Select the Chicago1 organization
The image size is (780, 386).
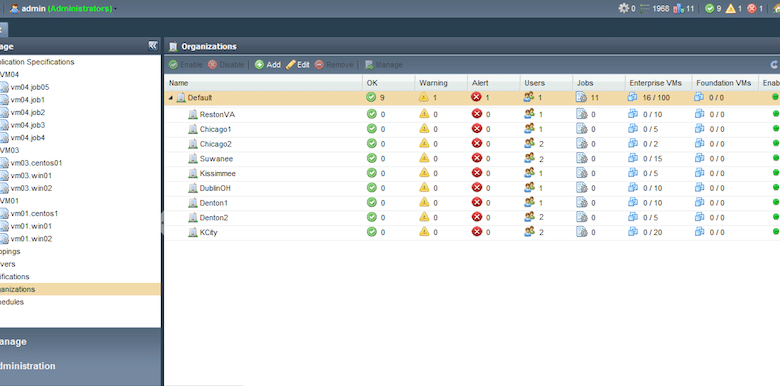[215, 129]
